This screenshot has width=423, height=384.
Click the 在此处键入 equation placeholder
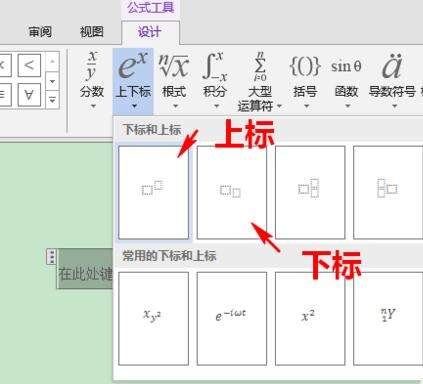[85, 274]
